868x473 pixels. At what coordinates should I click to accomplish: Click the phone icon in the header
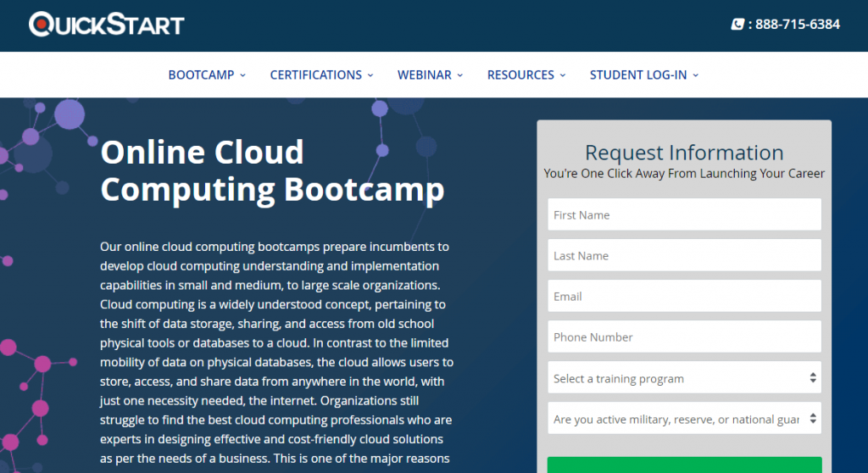(737, 25)
